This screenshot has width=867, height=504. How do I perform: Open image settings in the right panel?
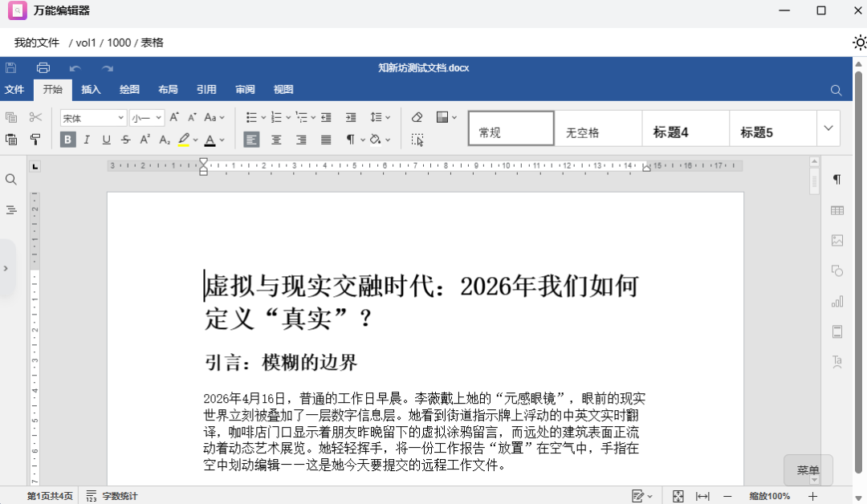pos(837,241)
